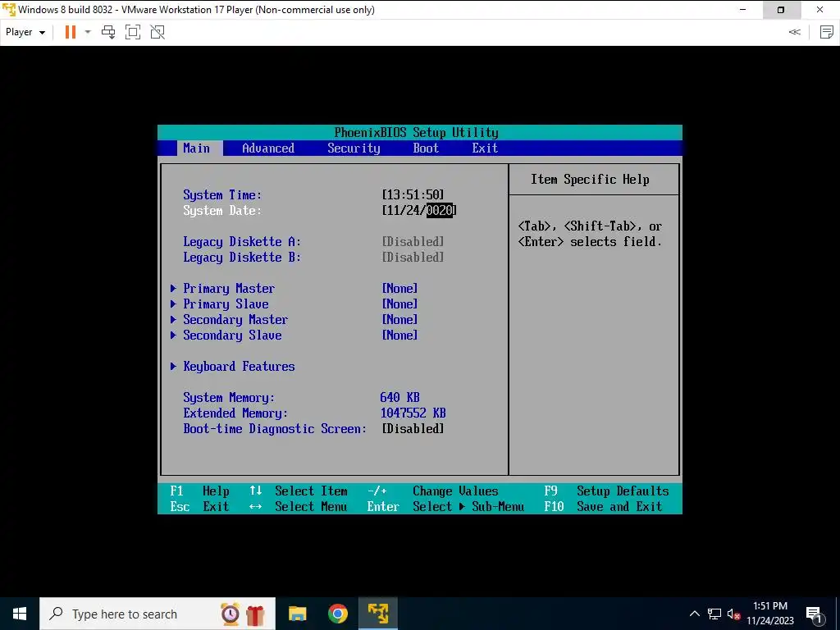Click the F1 Help hint in footer

tap(200, 491)
